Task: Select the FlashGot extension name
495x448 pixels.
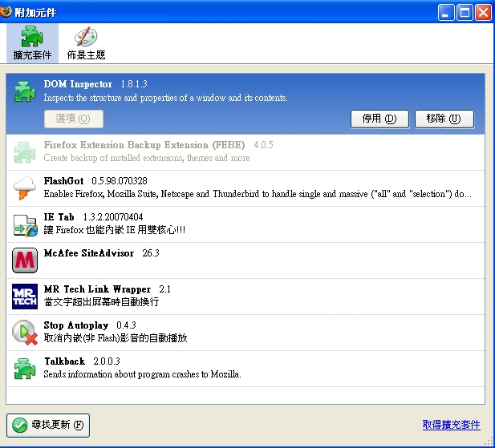Action: [x=63, y=181]
